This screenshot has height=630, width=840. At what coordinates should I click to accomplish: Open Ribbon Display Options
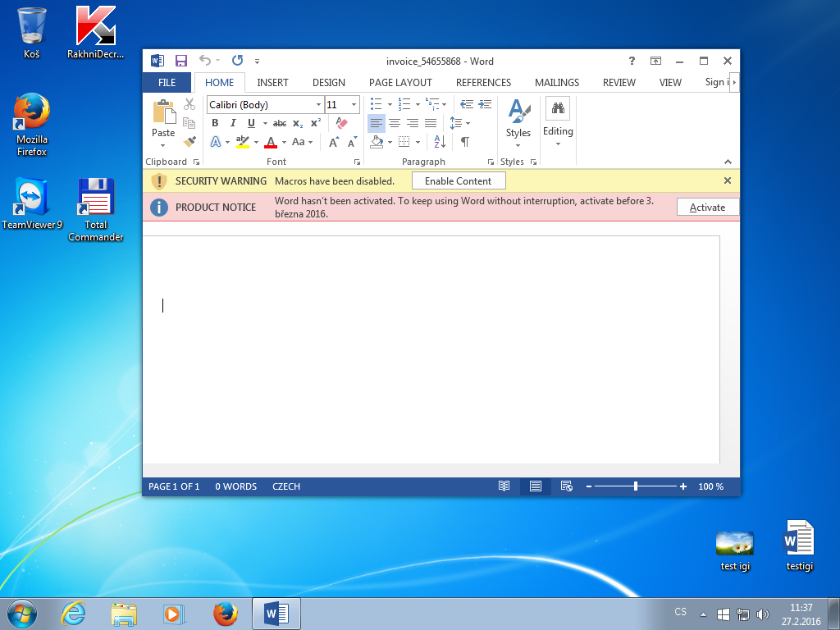(x=655, y=61)
